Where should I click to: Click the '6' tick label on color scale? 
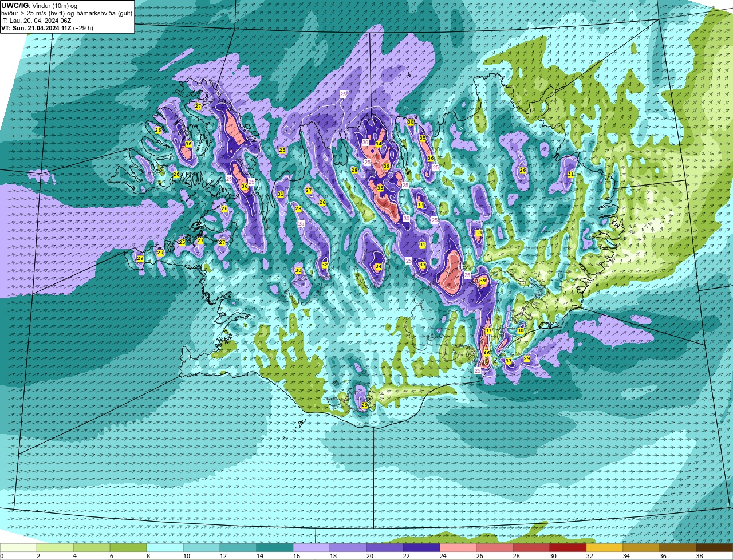[x=112, y=556]
